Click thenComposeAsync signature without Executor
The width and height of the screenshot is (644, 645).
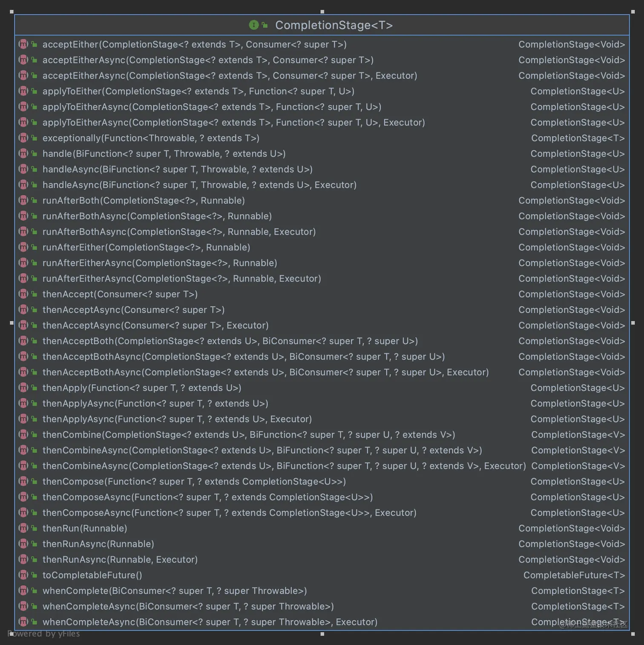(x=208, y=497)
